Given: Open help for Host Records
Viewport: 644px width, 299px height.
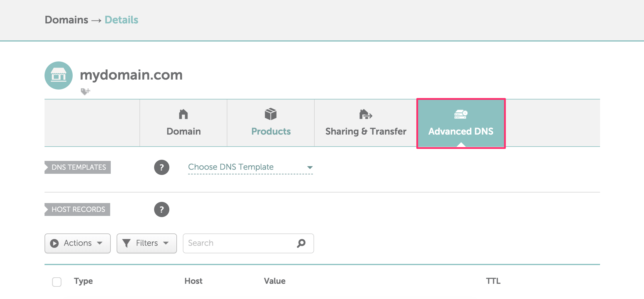Looking at the screenshot, I should click(x=162, y=209).
